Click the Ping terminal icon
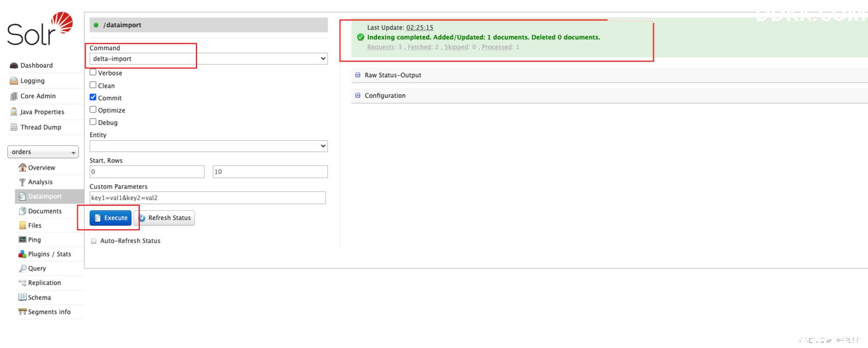Screen dimensions: 868x348 (x=23, y=240)
